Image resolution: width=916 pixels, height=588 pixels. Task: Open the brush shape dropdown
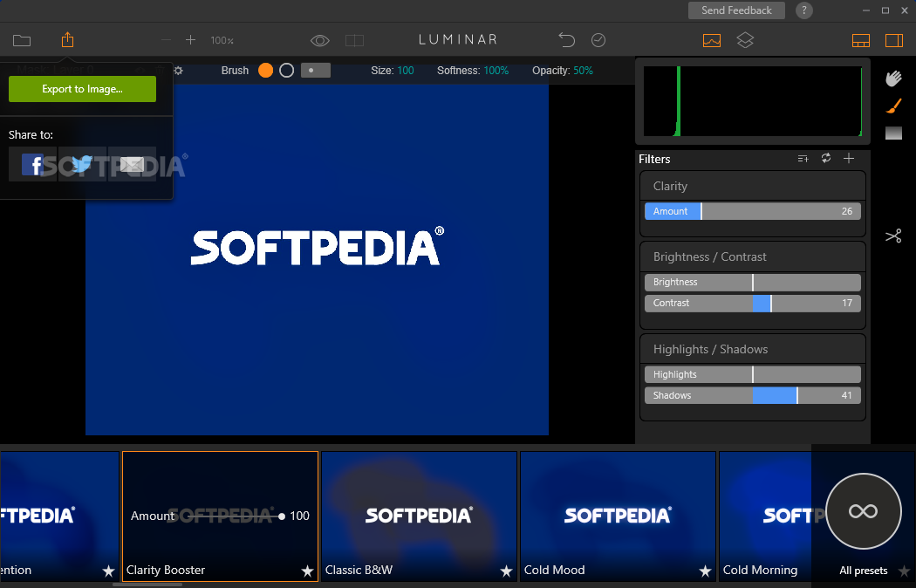coord(316,70)
